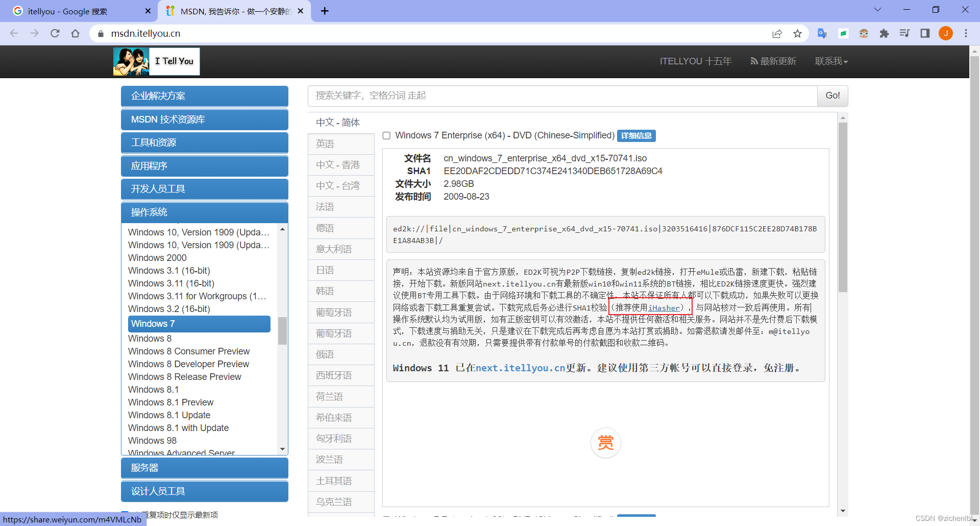Expand MSDN 技术资源库 category
The image size is (980, 526).
point(205,119)
